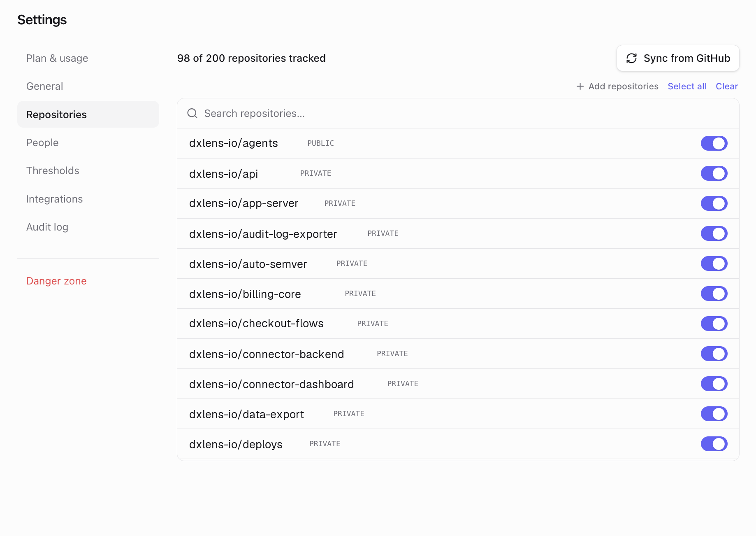Toggle the dxlens-io/deploys switch
756x536 pixels.
(714, 444)
